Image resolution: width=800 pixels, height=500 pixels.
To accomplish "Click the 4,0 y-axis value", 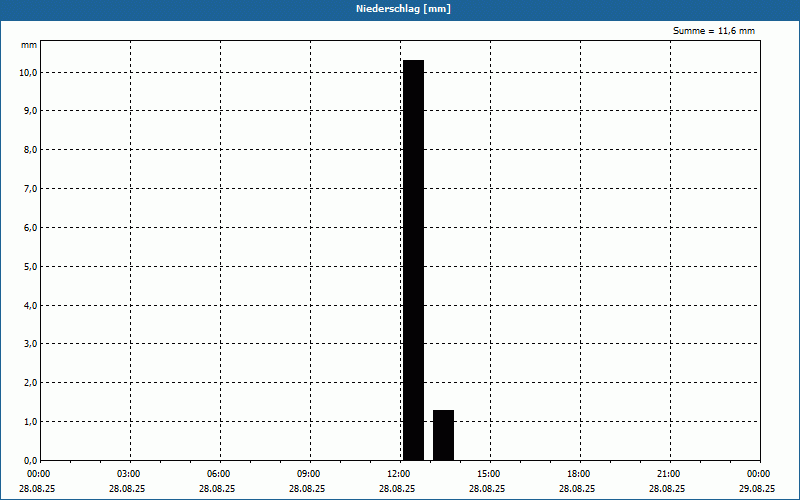I will click(x=31, y=305).
